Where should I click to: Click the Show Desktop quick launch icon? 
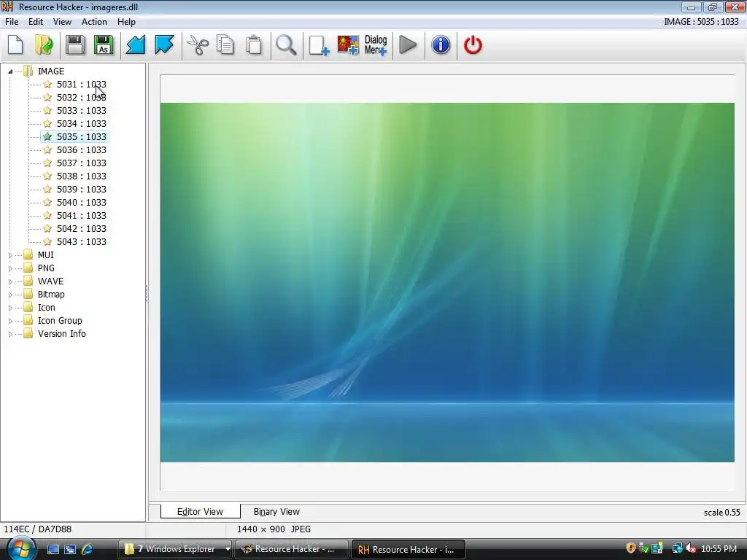click(53, 549)
